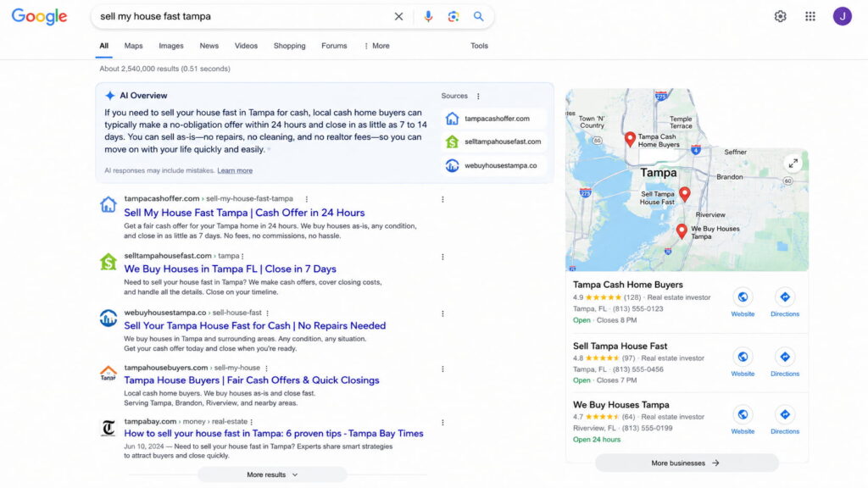The image size is (868, 488).
Task: Open right-side options for tampacashoffer.com result
Action: pyautogui.click(x=442, y=200)
